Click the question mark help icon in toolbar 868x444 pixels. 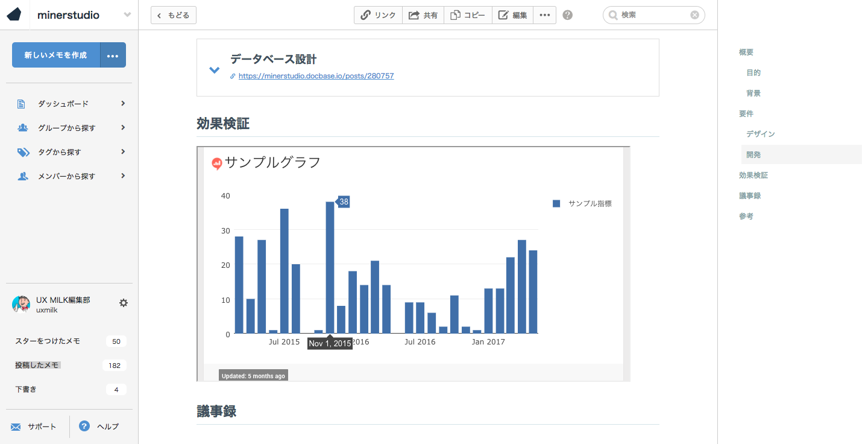567,15
